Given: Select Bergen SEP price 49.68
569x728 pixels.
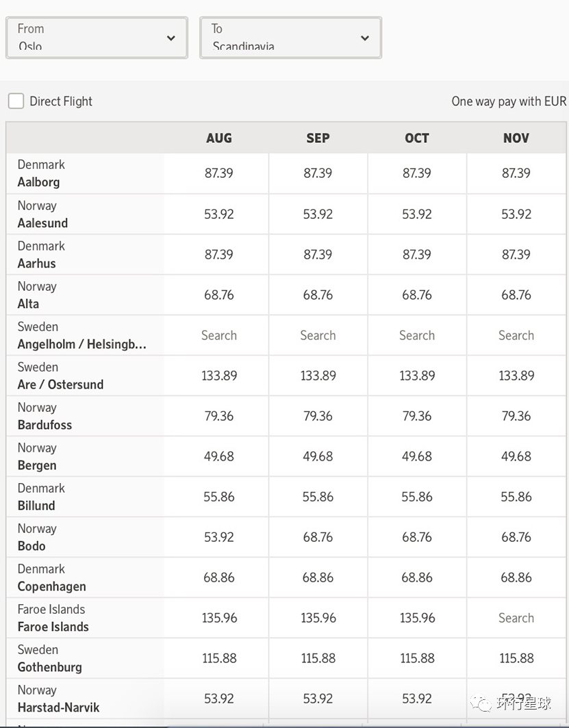Looking at the screenshot, I should click(x=318, y=456).
